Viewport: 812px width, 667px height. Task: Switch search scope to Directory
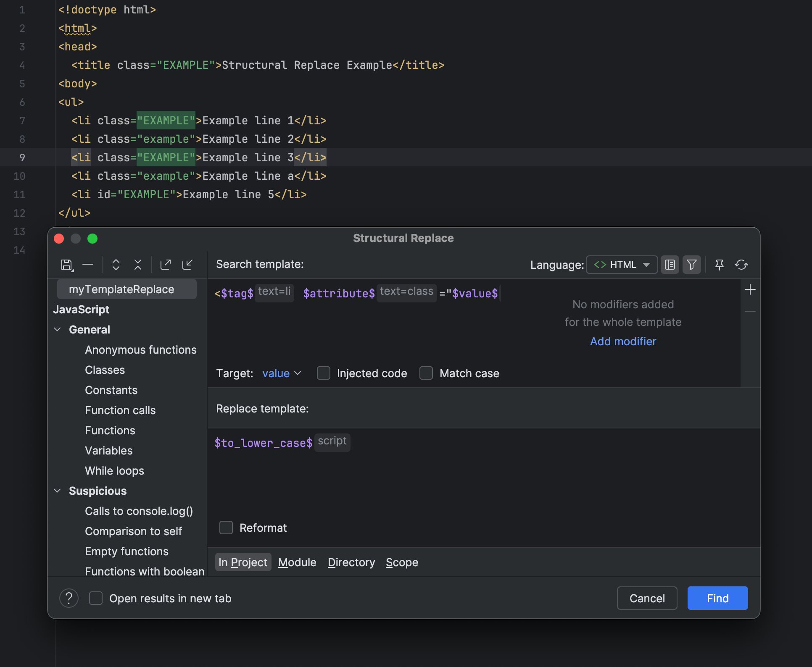point(351,562)
